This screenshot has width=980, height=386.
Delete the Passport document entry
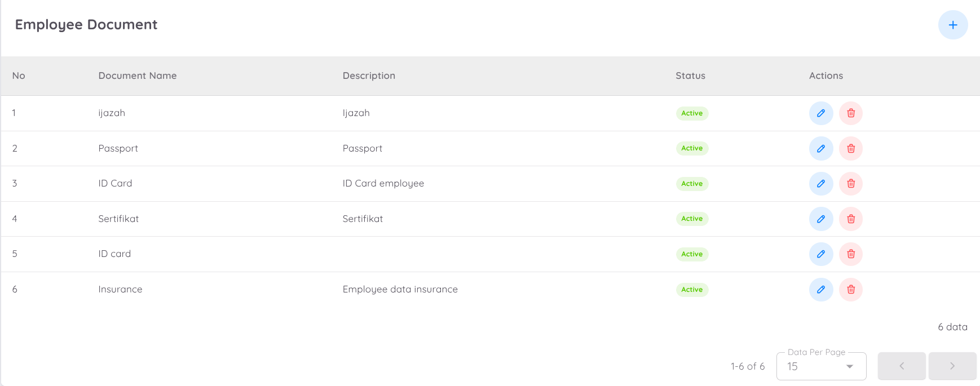(x=850, y=149)
